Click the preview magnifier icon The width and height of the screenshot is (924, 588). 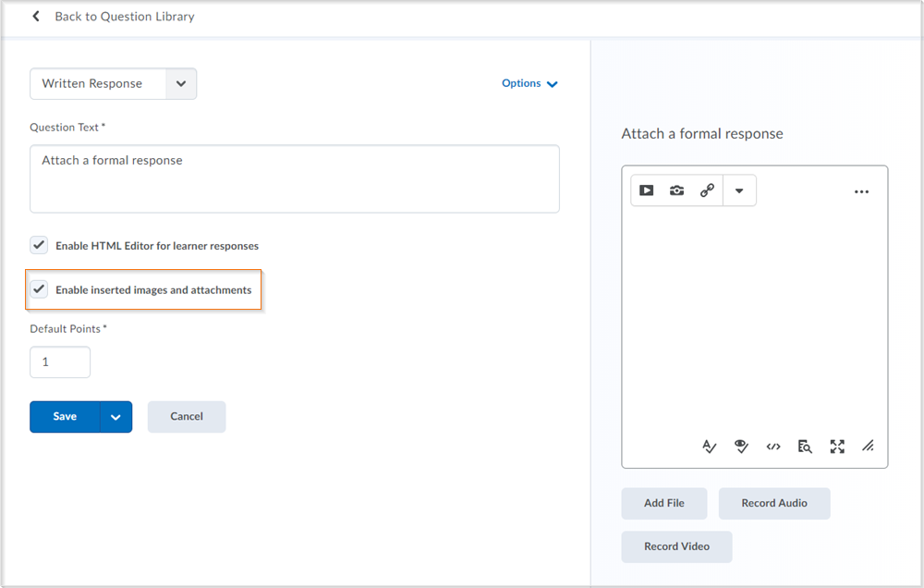click(805, 447)
